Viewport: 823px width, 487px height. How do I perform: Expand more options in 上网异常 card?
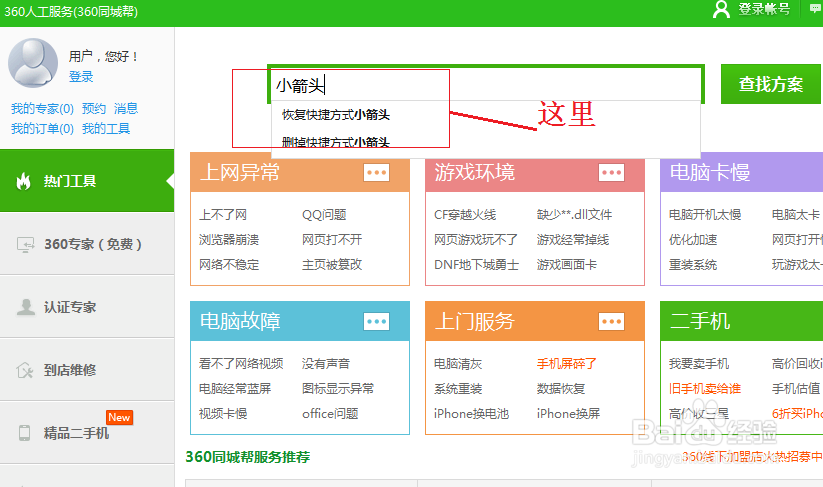point(376,172)
